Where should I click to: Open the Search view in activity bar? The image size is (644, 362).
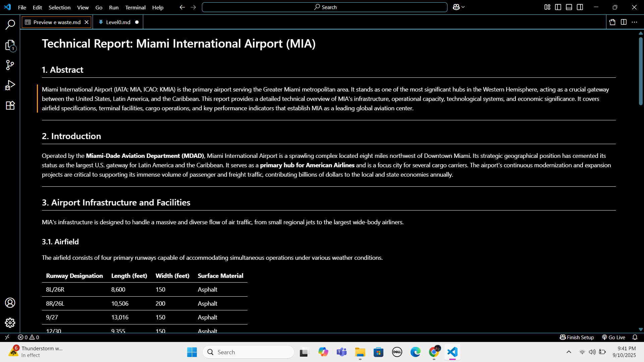(x=10, y=24)
